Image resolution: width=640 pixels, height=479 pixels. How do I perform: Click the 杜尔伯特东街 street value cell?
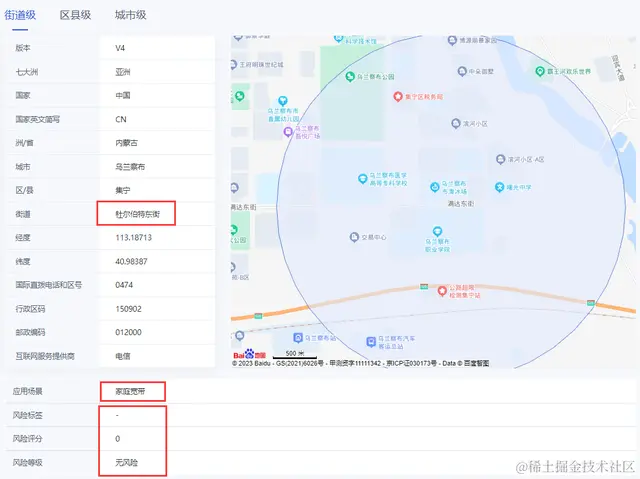pyautogui.click(x=138, y=214)
